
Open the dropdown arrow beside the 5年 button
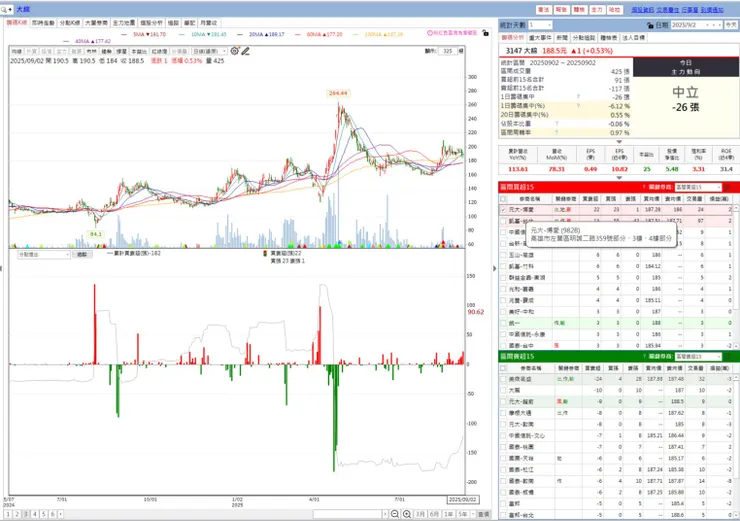[473, 514]
